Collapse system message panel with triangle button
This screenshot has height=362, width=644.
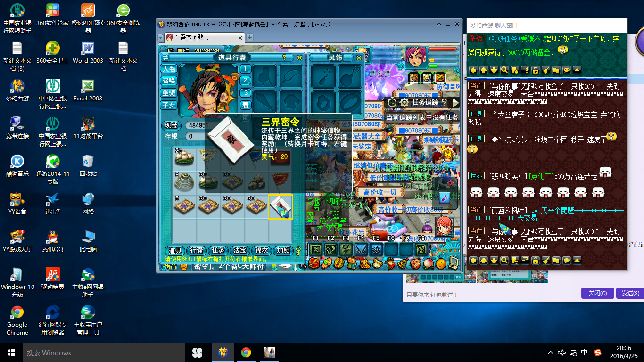pyautogui.click(x=577, y=70)
